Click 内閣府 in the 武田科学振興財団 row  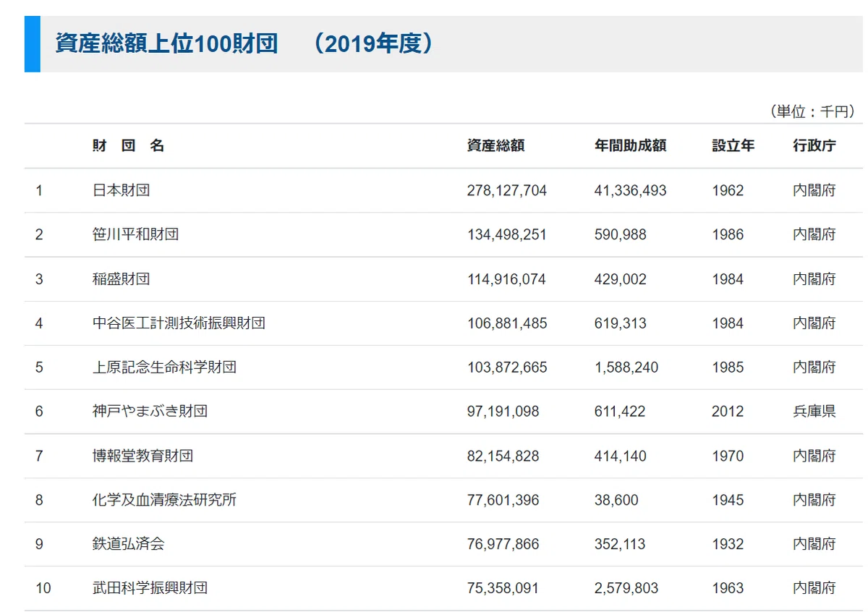click(x=814, y=588)
